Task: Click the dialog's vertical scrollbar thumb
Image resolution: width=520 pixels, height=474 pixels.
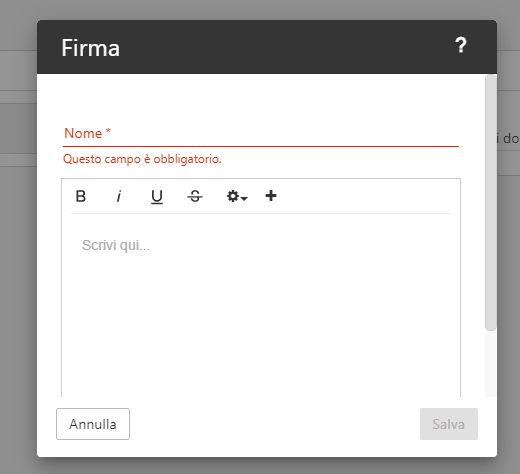Action: pos(491,203)
